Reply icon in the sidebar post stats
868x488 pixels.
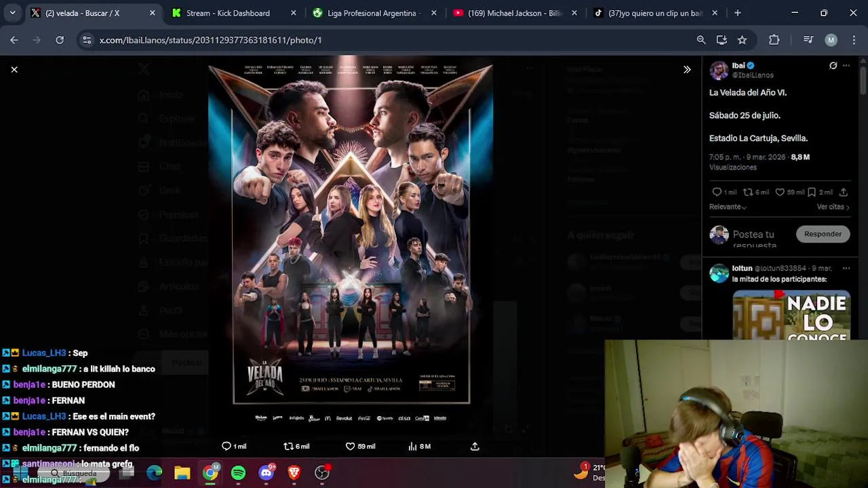pyautogui.click(x=717, y=192)
